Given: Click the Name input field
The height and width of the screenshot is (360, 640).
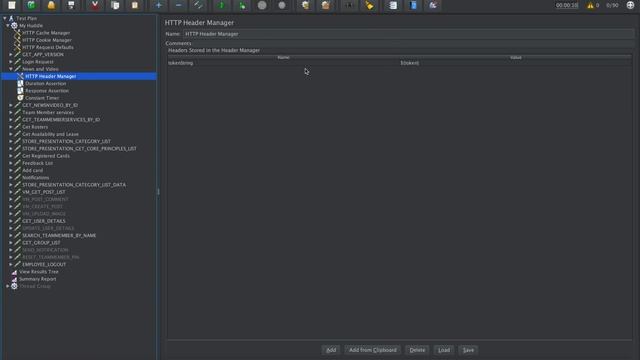Looking at the screenshot, I should coord(408,34).
